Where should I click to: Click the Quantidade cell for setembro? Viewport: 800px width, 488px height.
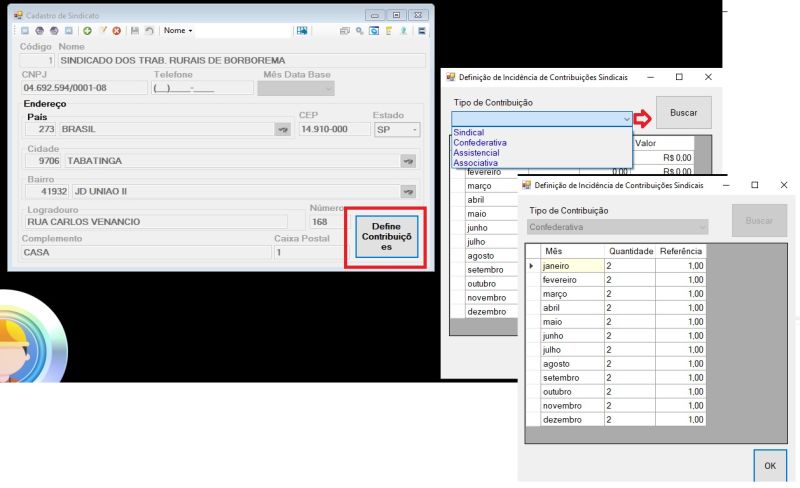click(630, 378)
